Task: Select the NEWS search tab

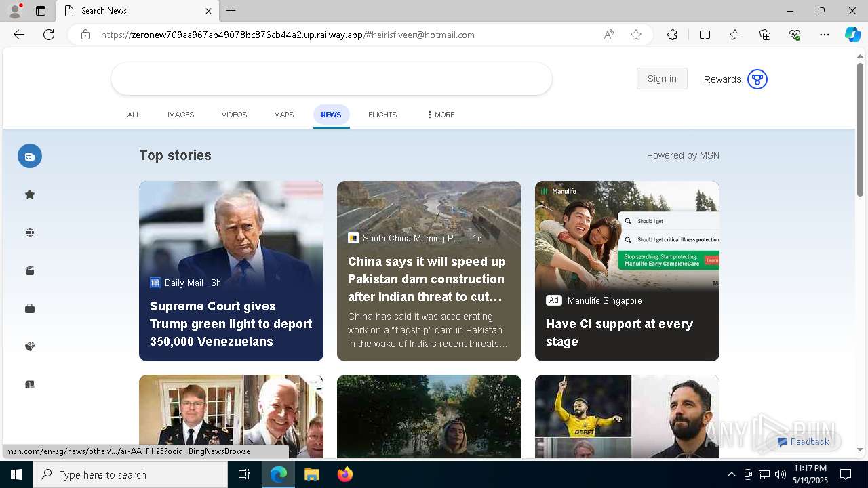Action: 331,115
